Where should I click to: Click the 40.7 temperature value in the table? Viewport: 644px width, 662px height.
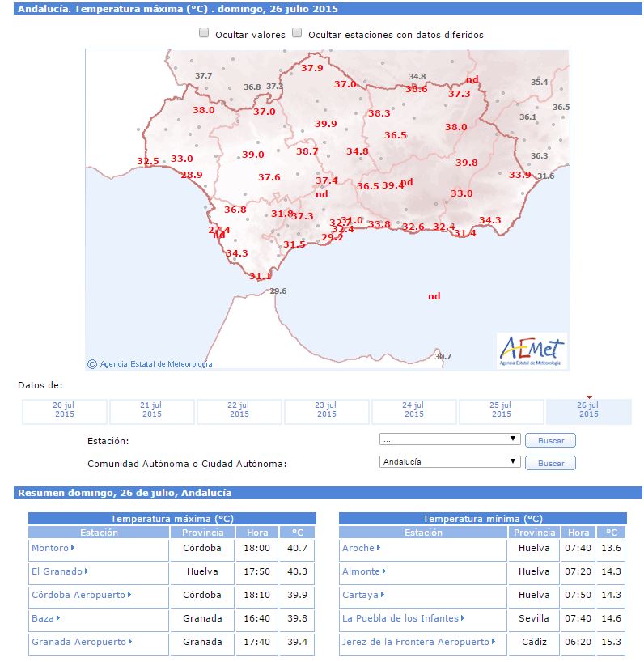tap(298, 548)
